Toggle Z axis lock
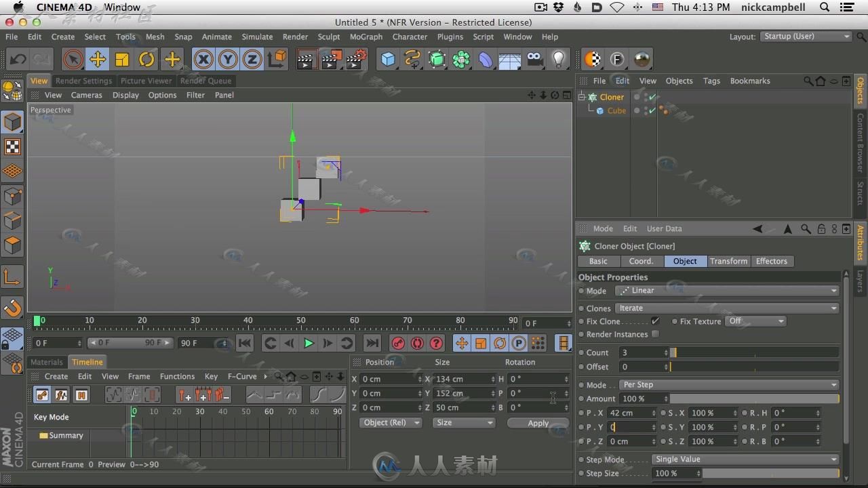Screen dimensions: 868x488 tap(252, 60)
